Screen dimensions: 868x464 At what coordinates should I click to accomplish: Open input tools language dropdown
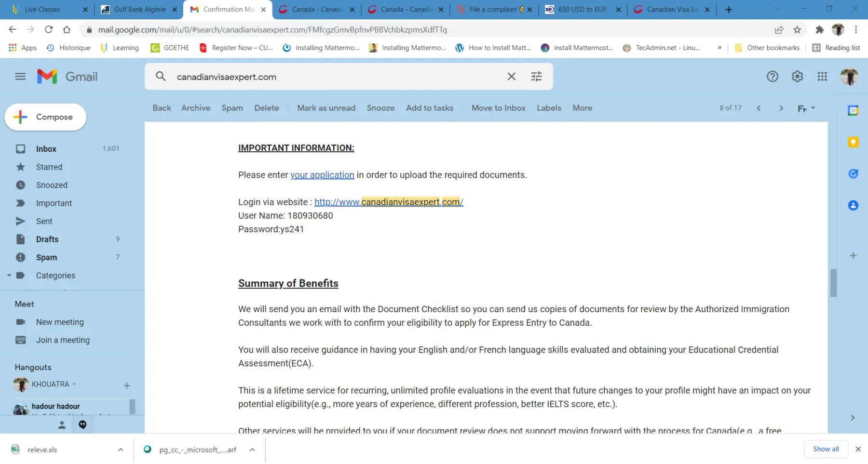tap(813, 108)
